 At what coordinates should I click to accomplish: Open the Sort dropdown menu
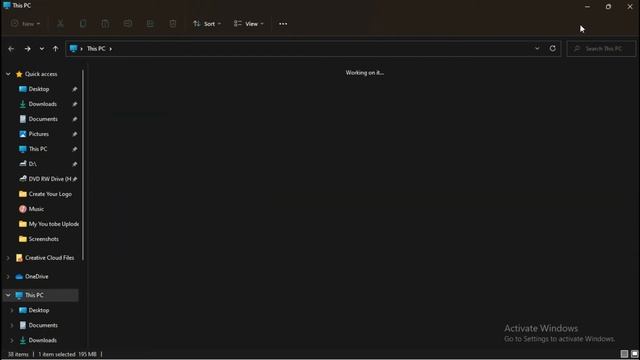coord(207,24)
